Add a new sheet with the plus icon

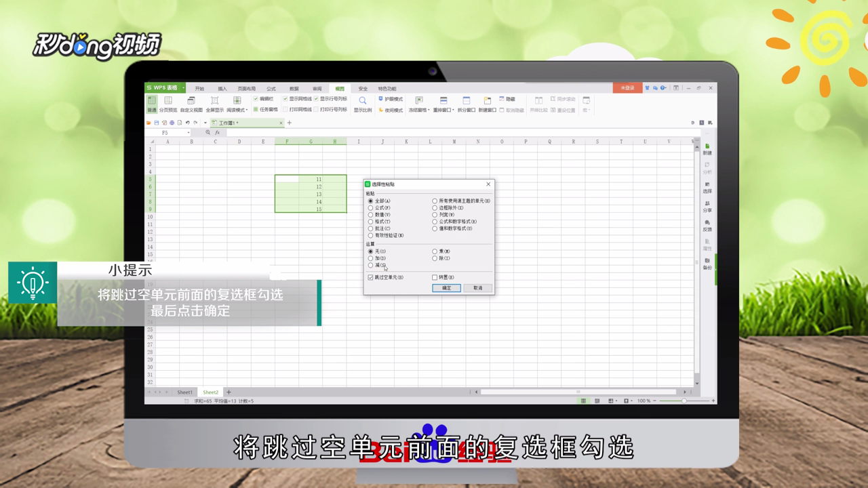click(x=229, y=392)
